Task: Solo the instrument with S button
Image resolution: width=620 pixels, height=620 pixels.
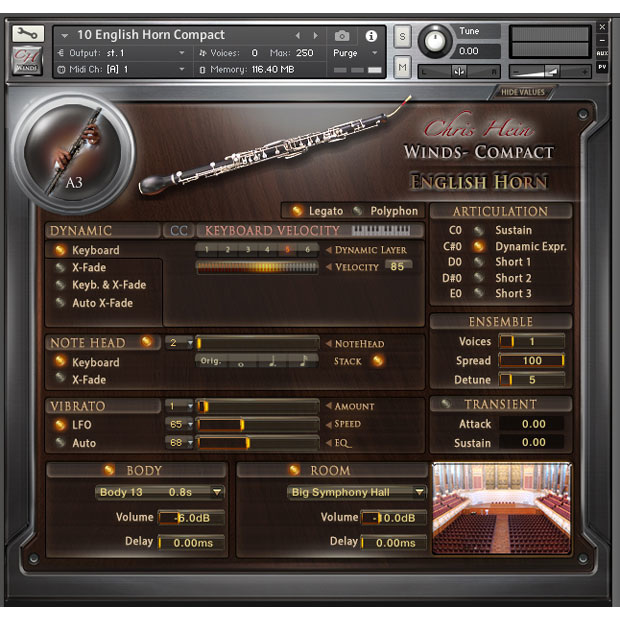Action: (402, 36)
